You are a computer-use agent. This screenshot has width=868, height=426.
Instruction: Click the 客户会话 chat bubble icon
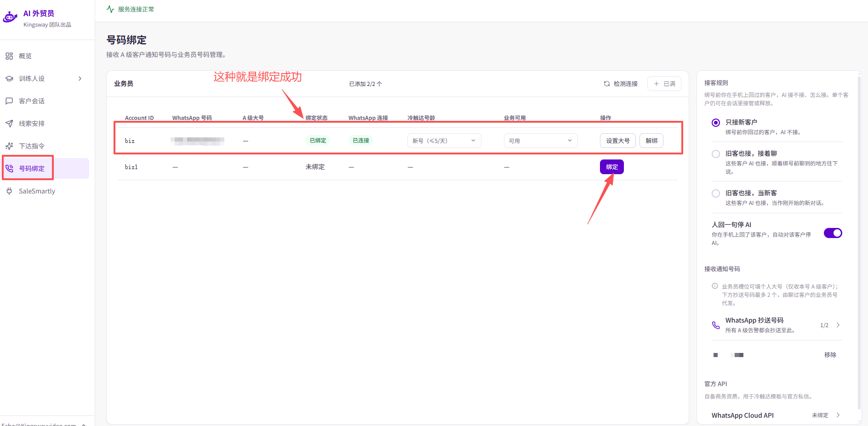[9, 101]
